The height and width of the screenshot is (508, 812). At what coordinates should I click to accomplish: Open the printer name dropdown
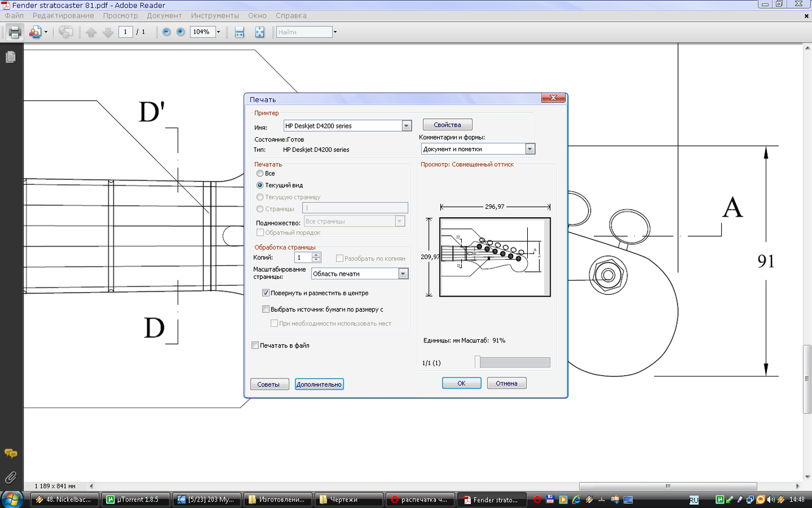407,126
